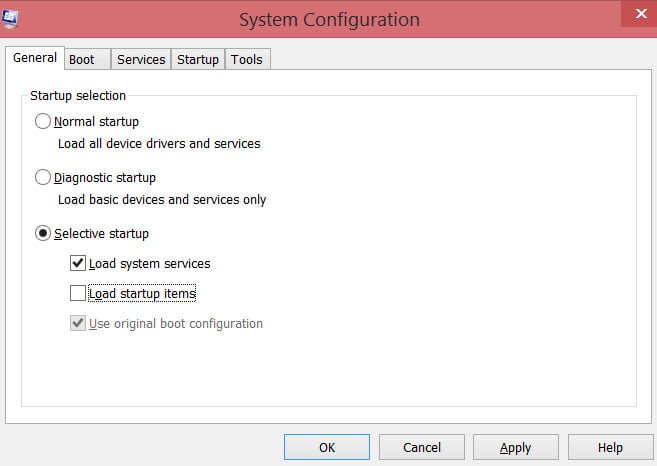Viewport: 657px width, 466px height.
Task: Confirm changes with the OK button
Action: click(327, 447)
